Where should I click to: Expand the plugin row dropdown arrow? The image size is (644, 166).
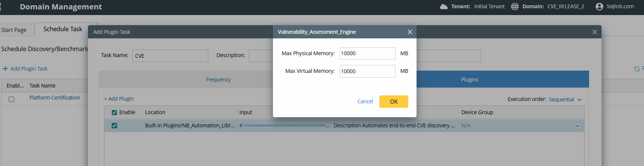click(578, 126)
